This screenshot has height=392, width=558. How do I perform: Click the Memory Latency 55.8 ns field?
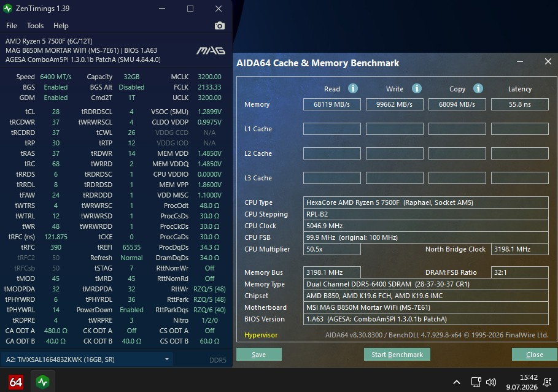519,104
